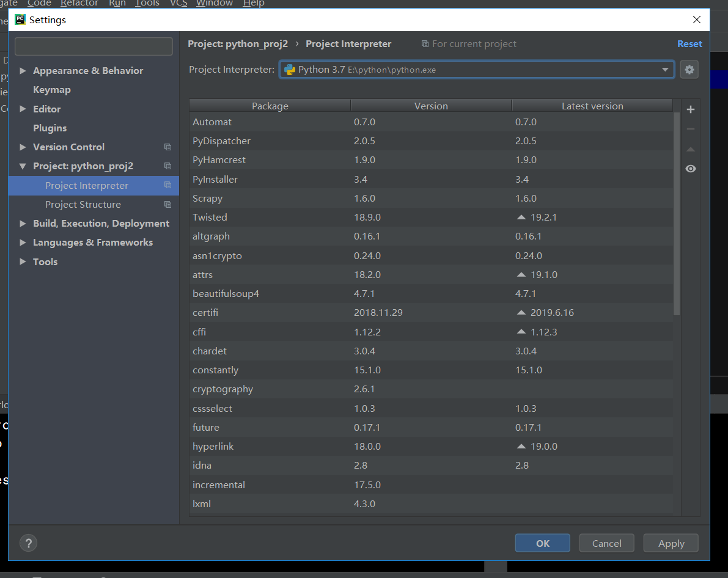Toggle the show early releases eye icon

coord(690,169)
